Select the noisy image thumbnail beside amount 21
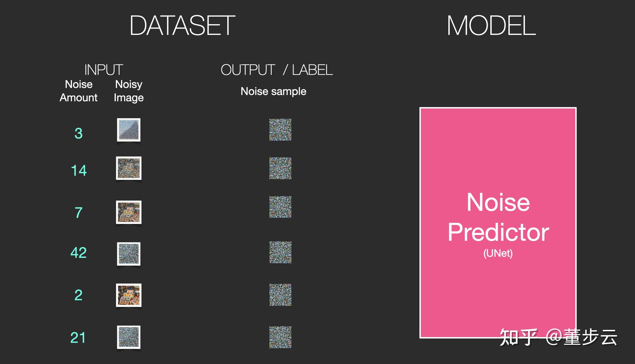Viewport: 635px width, 364px height. (x=129, y=337)
